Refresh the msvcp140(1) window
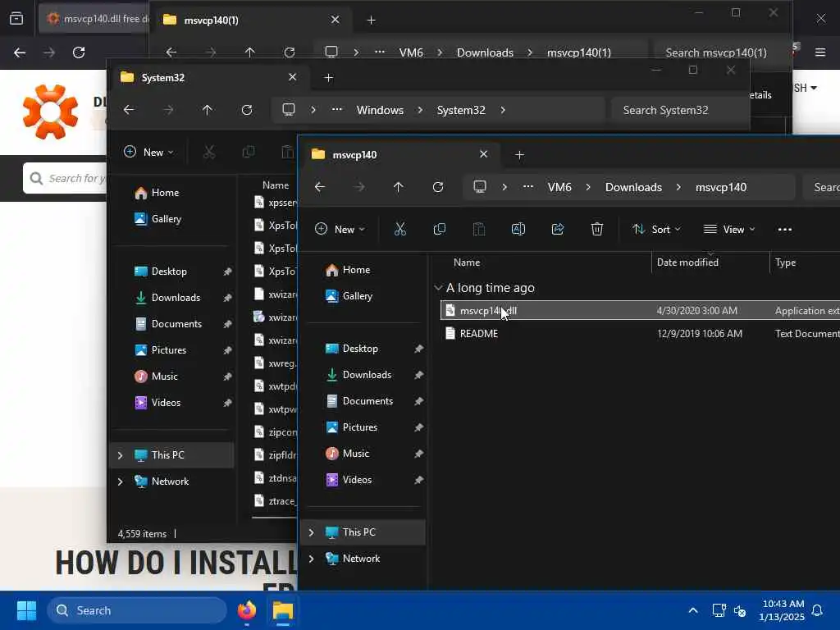840x630 pixels. (x=290, y=52)
